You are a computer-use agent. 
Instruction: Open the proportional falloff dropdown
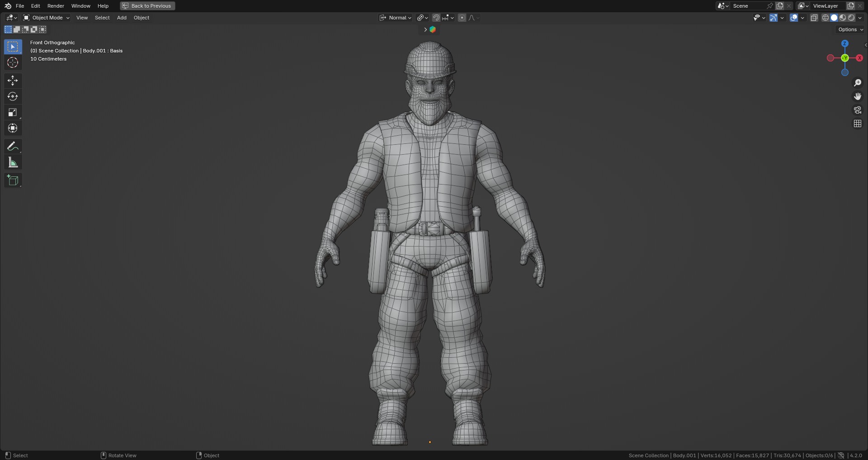[x=473, y=18]
